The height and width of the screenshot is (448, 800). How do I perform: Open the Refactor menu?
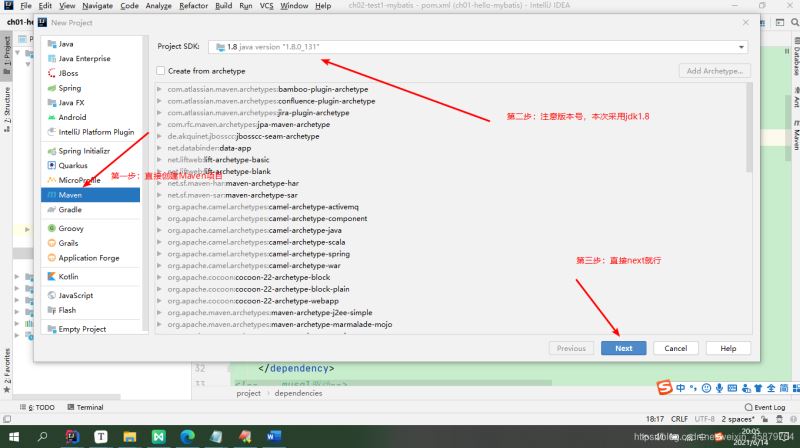coord(193,6)
